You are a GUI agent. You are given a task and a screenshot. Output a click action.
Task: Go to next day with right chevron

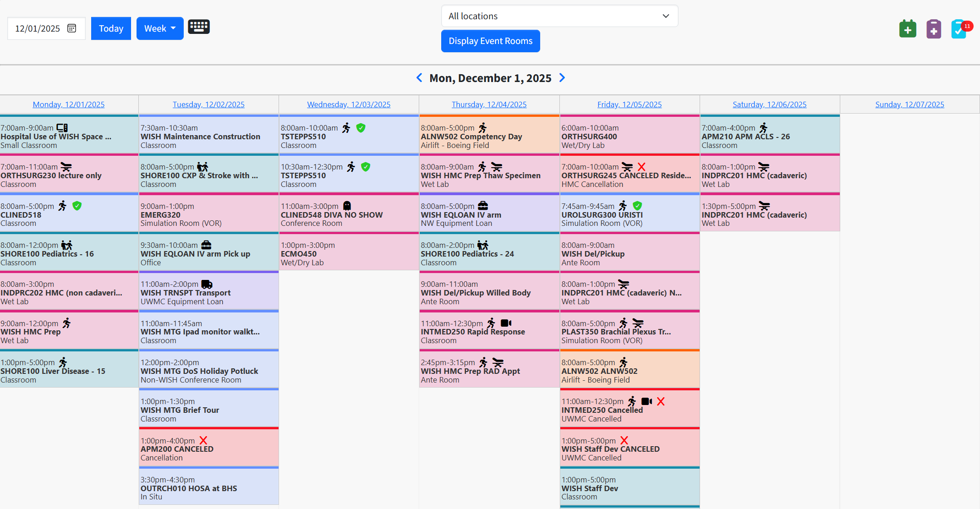pyautogui.click(x=562, y=78)
